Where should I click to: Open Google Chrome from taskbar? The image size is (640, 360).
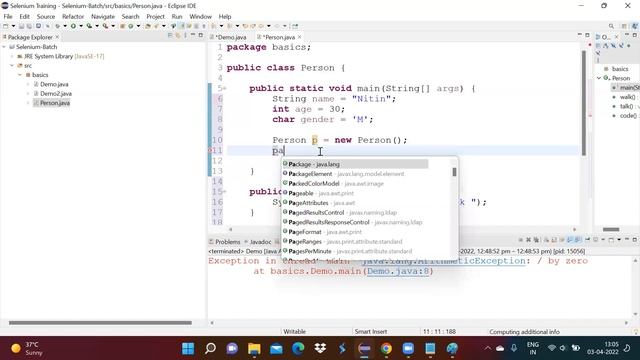(386, 348)
